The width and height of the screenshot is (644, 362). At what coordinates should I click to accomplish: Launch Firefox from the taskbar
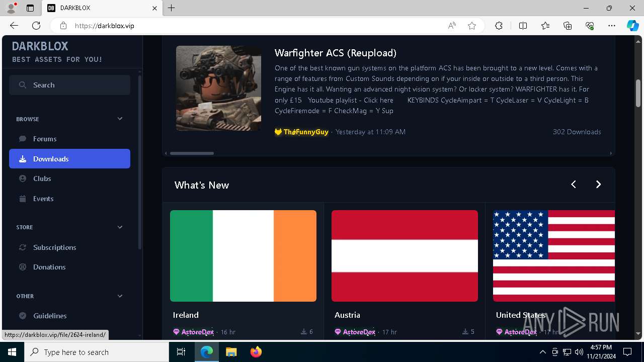tap(256, 352)
